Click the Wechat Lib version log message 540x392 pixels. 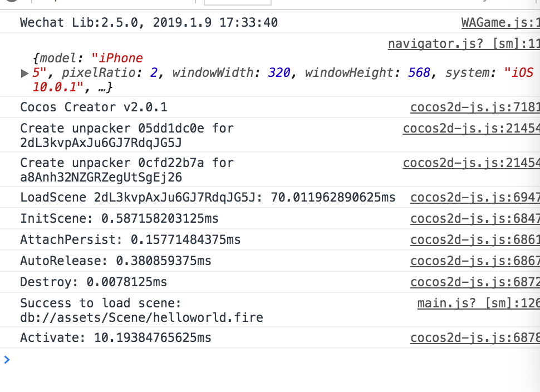tap(149, 23)
